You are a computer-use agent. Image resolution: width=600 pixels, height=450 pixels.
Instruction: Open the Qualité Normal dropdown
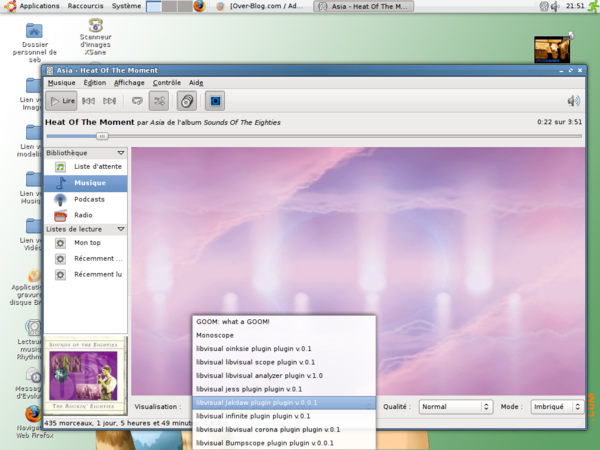[x=455, y=407]
